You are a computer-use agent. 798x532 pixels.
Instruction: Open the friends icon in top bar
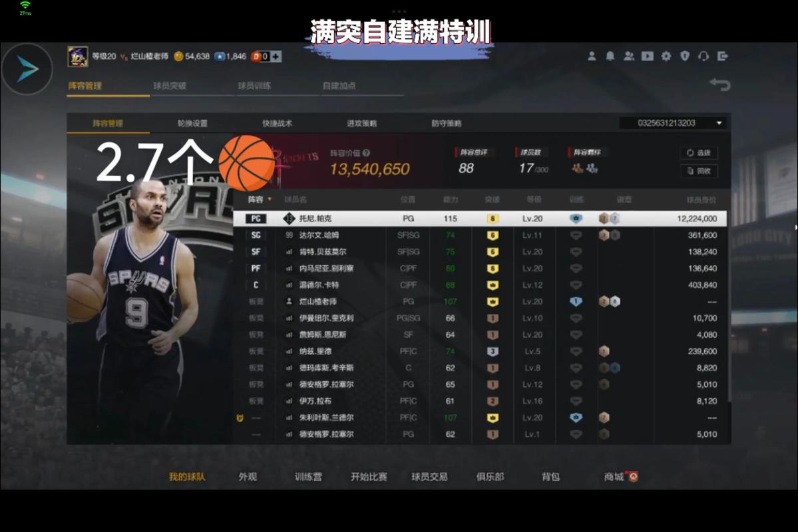tap(628, 57)
